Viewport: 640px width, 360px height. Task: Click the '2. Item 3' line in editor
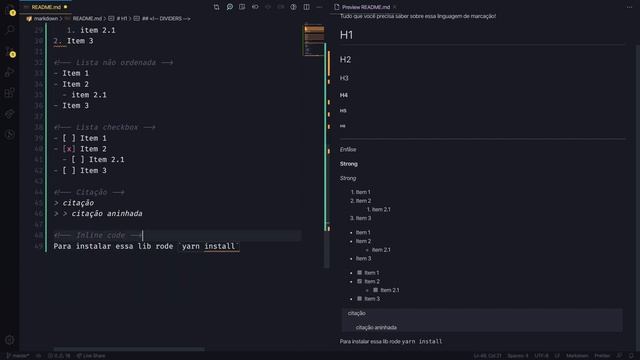[x=73, y=41]
